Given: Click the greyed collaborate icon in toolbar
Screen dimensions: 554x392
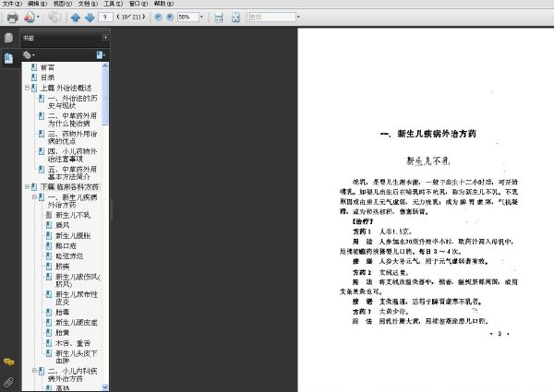Looking at the screenshot, I should [54, 17].
